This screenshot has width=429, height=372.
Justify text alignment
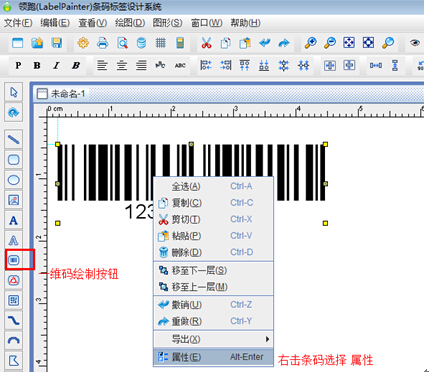point(141,65)
